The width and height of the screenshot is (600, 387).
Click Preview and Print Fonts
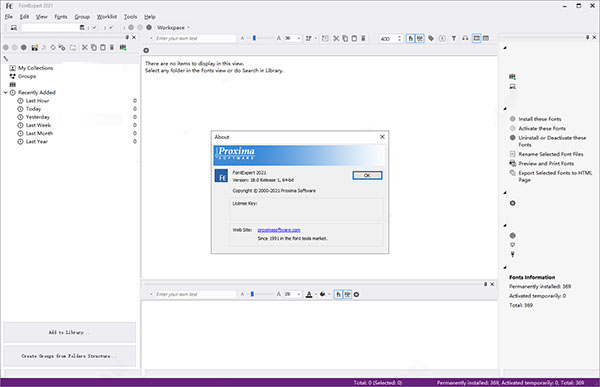(546, 163)
